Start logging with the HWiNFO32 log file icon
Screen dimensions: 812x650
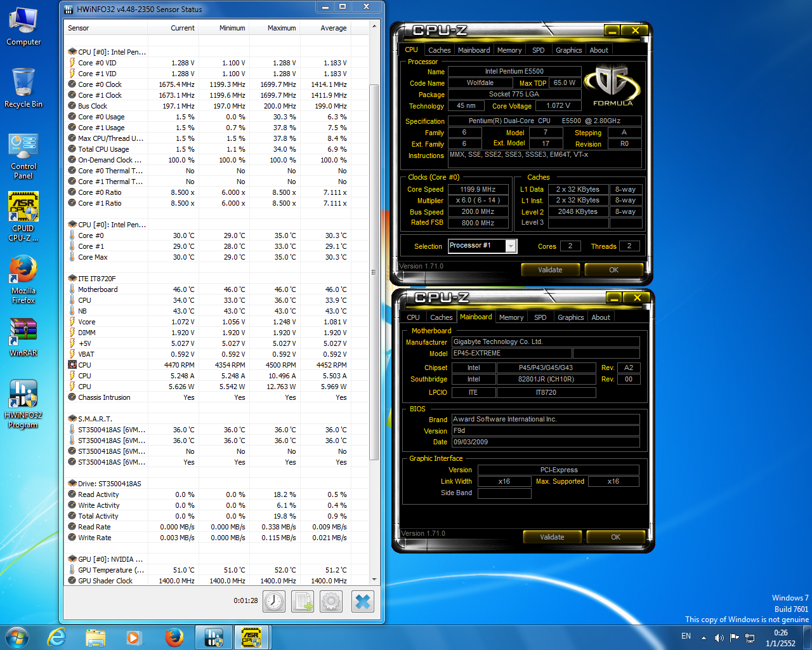coord(303,601)
